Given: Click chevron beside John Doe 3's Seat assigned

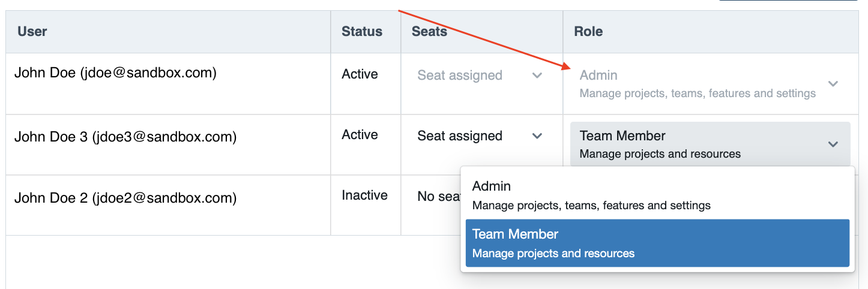Looking at the screenshot, I should (x=537, y=136).
